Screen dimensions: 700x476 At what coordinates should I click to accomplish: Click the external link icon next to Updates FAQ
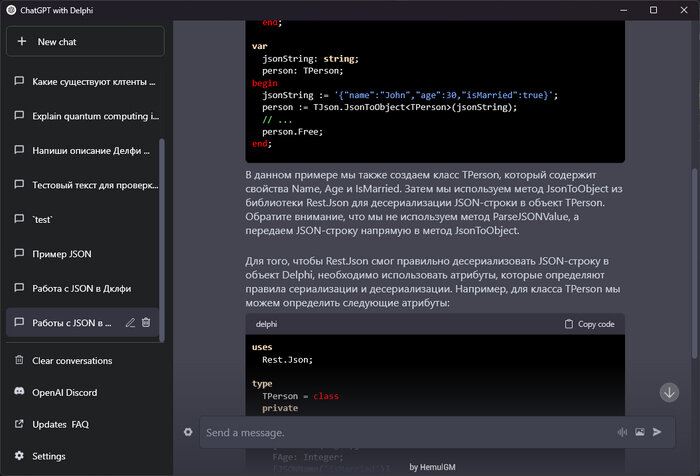pyautogui.click(x=19, y=424)
